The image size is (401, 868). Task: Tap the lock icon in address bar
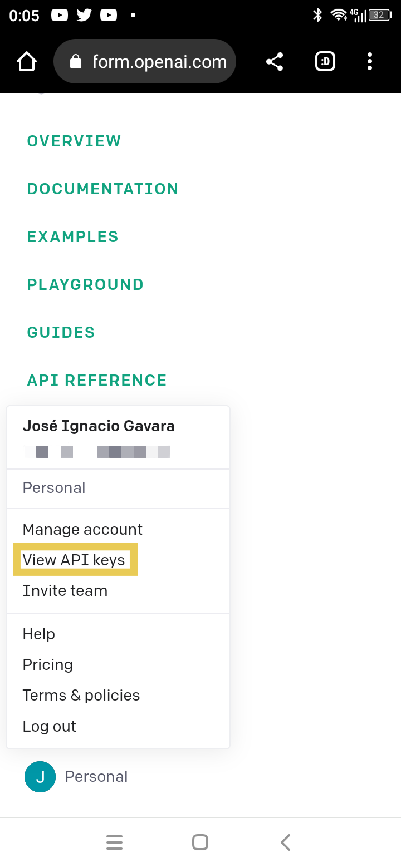coord(76,62)
